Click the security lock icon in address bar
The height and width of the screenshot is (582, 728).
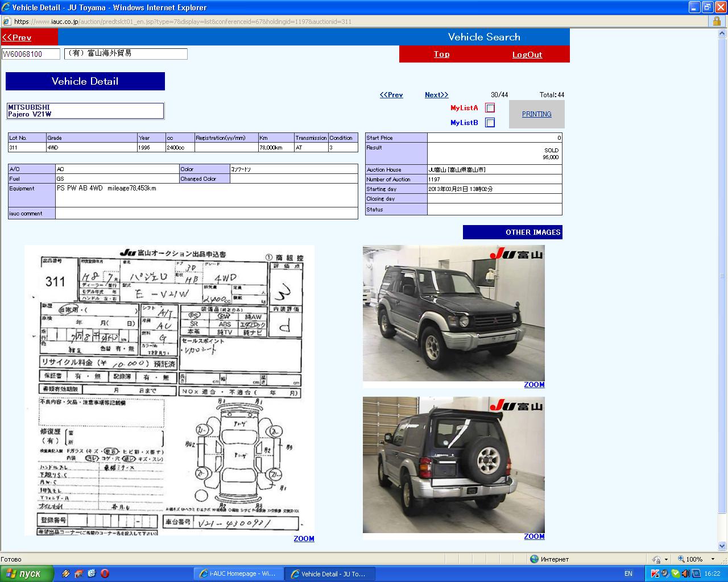pyautogui.click(x=717, y=22)
